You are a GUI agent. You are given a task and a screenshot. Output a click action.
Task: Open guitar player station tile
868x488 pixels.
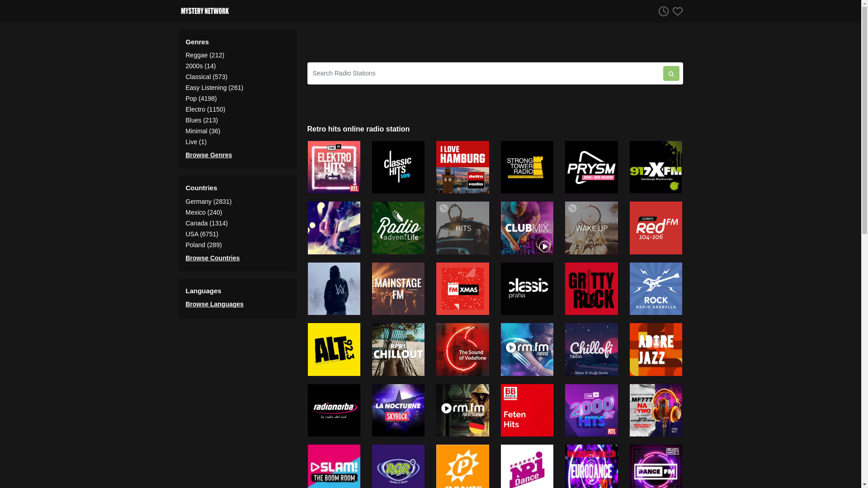coord(334,228)
